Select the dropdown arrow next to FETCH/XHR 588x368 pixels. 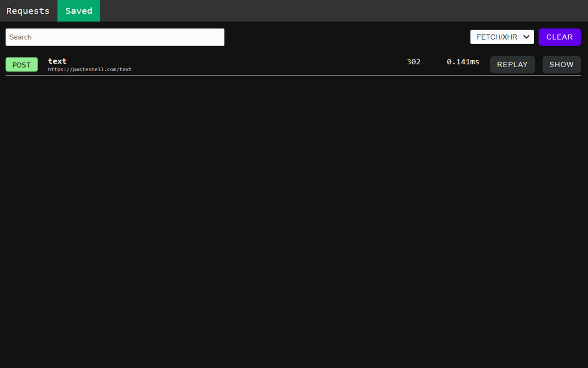click(526, 37)
